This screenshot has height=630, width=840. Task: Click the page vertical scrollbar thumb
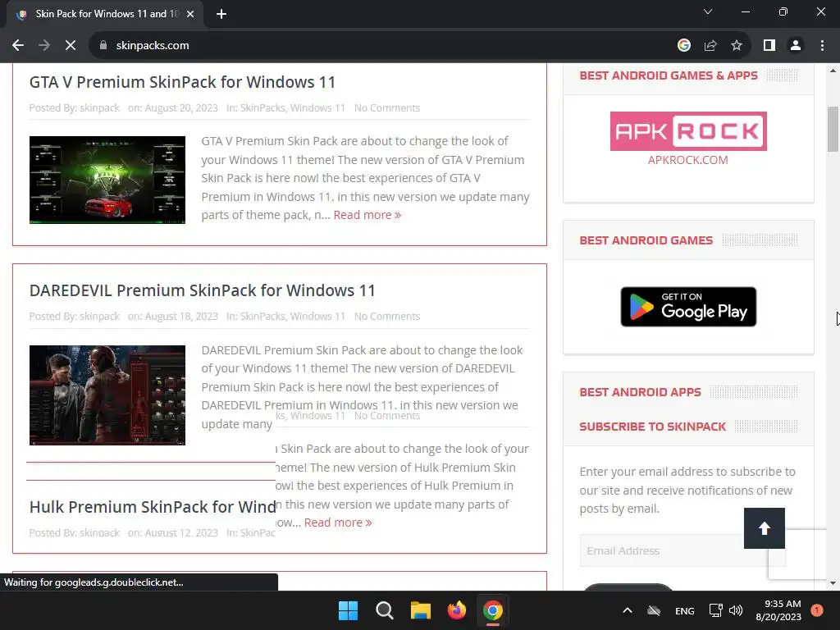click(833, 129)
